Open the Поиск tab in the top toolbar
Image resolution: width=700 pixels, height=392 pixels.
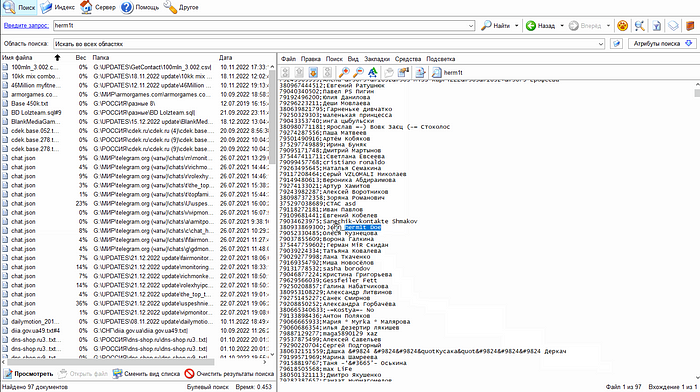point(19,8)
